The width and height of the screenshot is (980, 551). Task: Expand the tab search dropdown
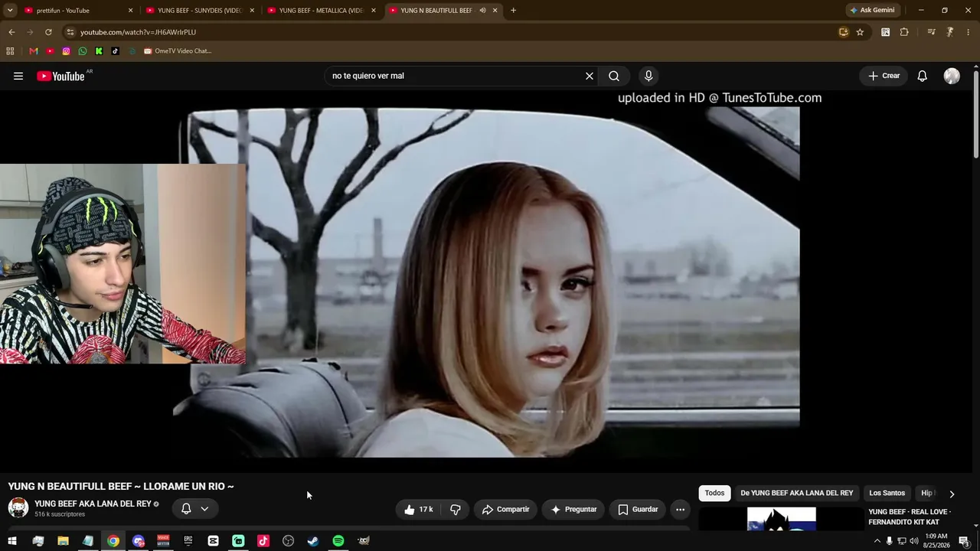pos(10,11)
